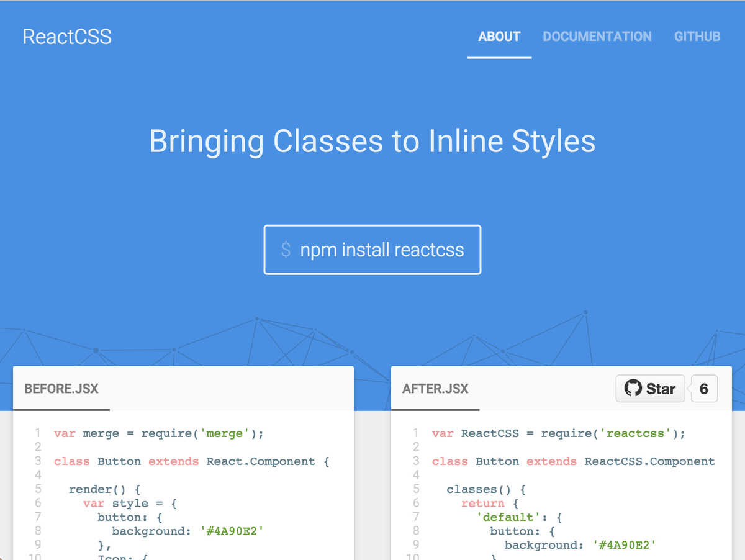Screen dimensions: 745x560
Task: Select the AFTER.JSX tab header
Action: [435, 389]
